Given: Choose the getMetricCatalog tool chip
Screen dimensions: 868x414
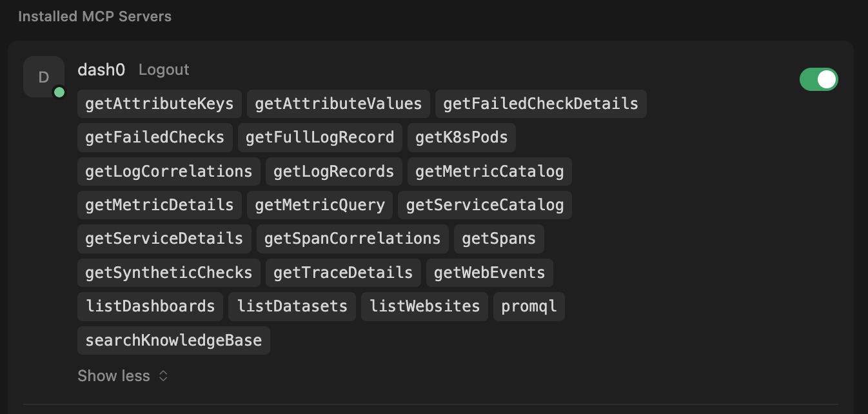Looking at the screenshot, I should click(x=489, y=172).
